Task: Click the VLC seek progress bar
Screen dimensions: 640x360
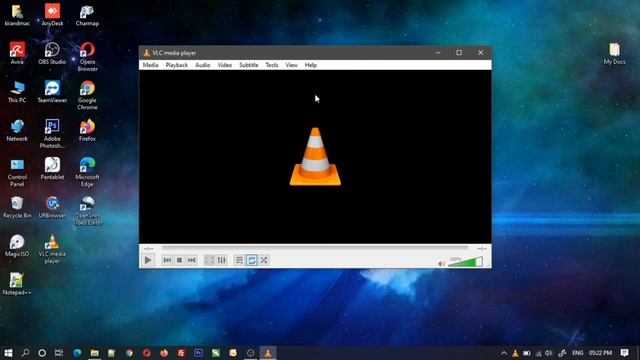Action: coord(315,248)
